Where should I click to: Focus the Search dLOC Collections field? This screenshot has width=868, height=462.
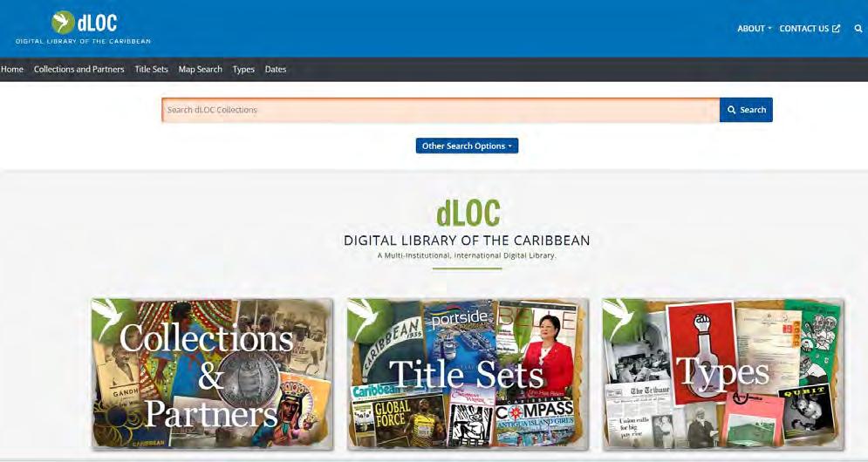click(441, 110)
